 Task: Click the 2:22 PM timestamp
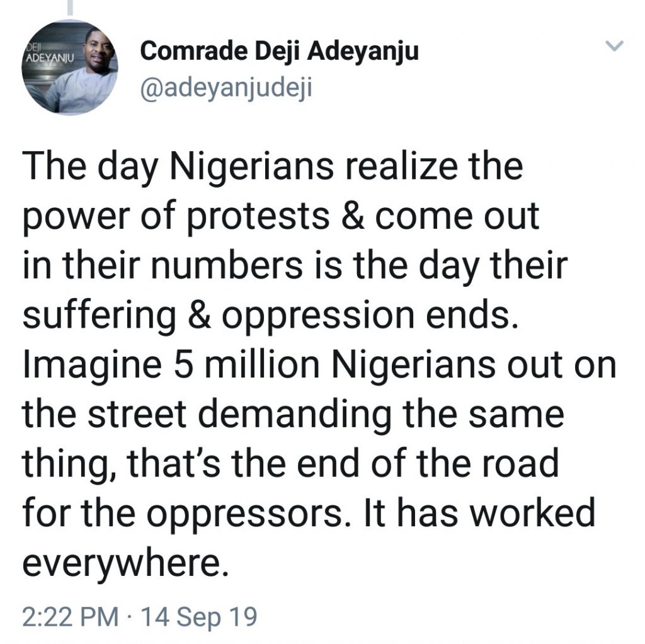click(69, 617)
